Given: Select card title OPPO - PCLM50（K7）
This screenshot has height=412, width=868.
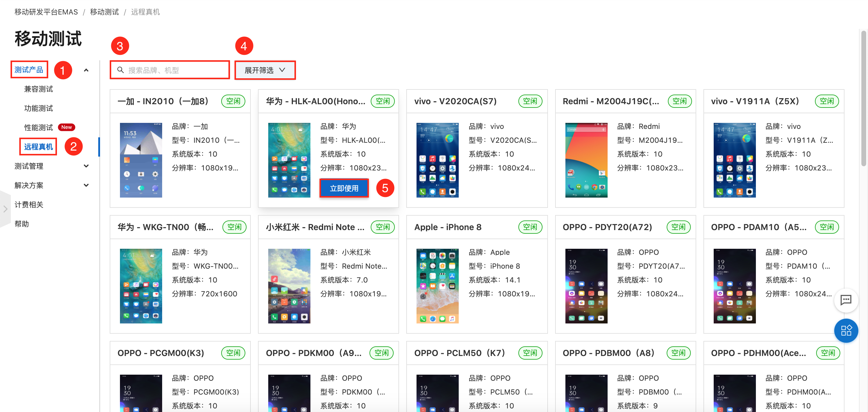Looking at the screenshot, I should pyautogui.click(x=460, y=353).
